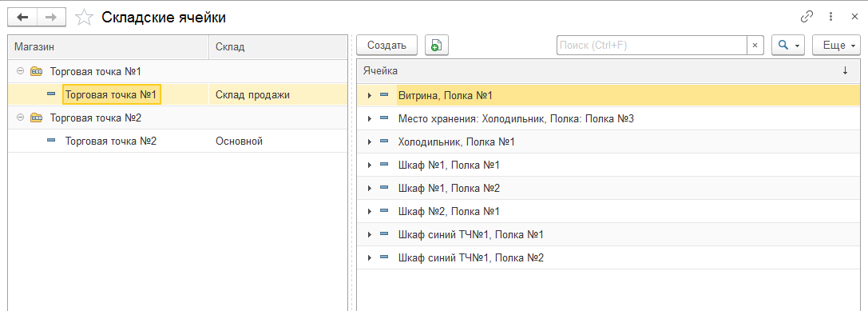Click the Создать button
This screenshot has width=868, height=311.
pyautogui.click(x=387, y=46)
